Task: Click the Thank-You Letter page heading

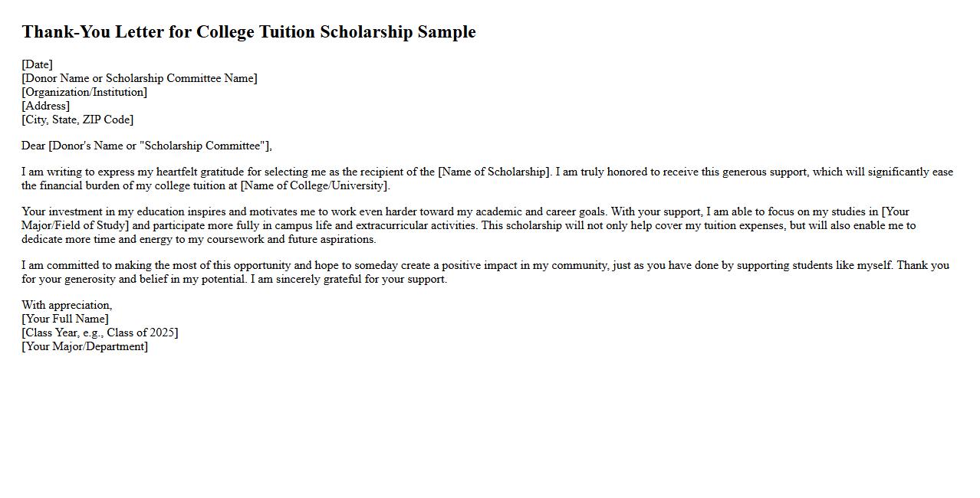Action: (248, 32)
